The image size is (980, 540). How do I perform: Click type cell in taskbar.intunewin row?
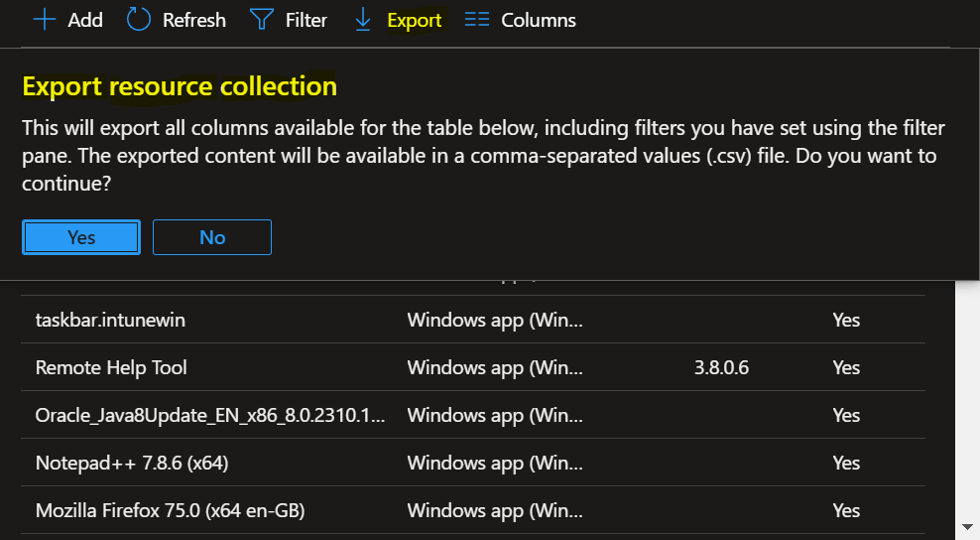point(495,320)
